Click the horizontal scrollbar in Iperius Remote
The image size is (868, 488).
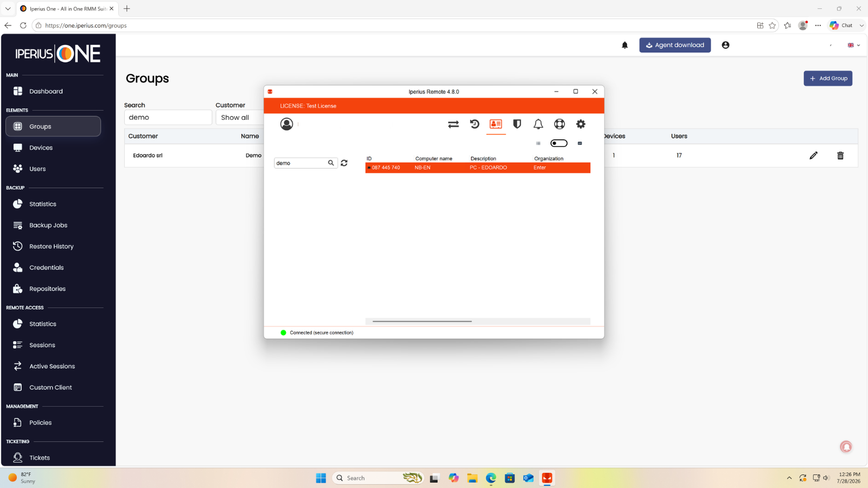click(x=422, y=321)
